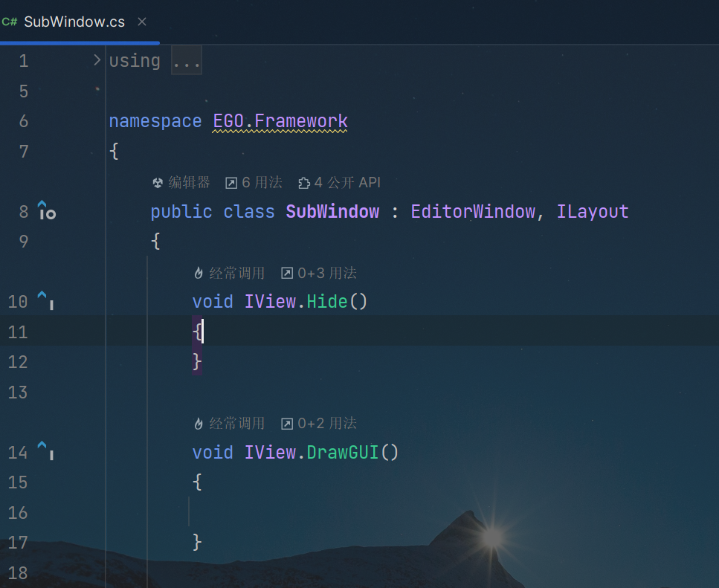Click the using keyword on line 1
Viewport: 719px width, 588px height.
135,60
